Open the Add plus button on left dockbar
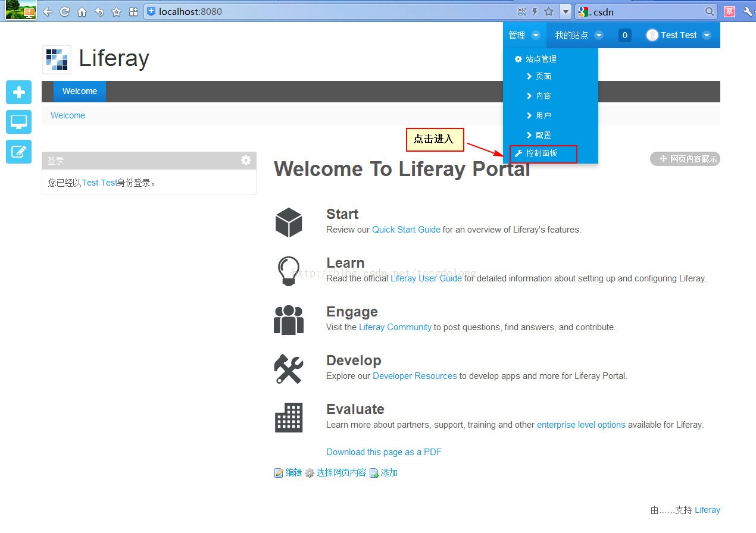756x533 pixels. [18, 92]
